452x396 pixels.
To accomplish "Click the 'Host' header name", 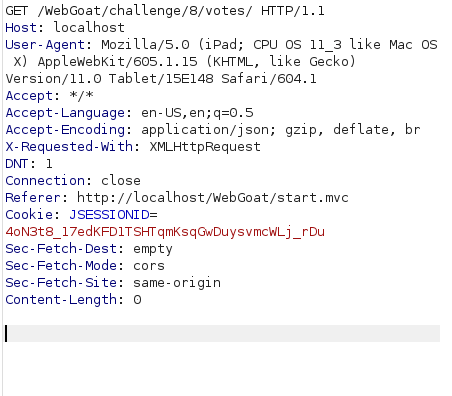I will coord(21,27).
